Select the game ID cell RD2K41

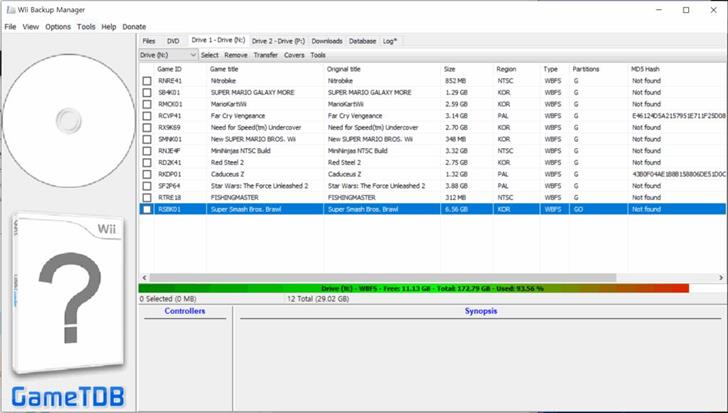coord(170,163)
